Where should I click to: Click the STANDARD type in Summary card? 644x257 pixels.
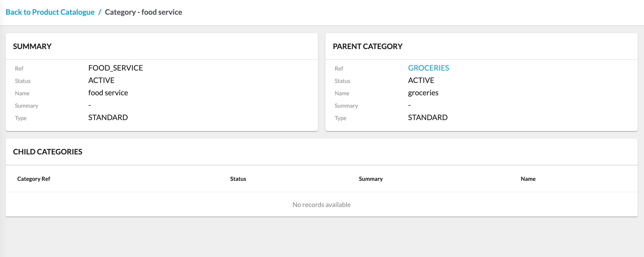pos(108,117)
